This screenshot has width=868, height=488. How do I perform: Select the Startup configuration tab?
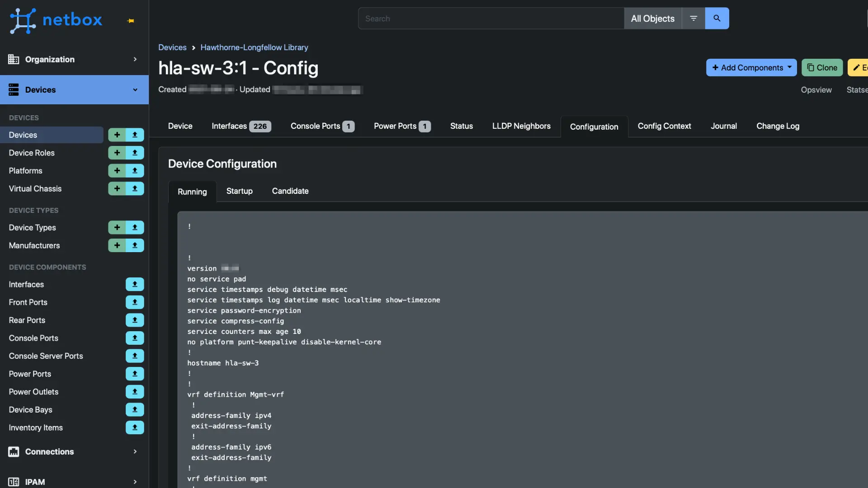coord(239,191)
